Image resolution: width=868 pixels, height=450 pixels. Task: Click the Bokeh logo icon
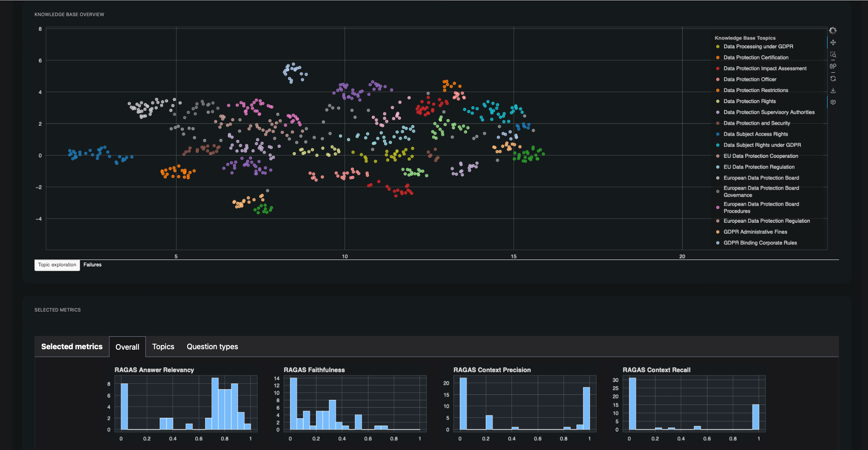pos(833,30)
